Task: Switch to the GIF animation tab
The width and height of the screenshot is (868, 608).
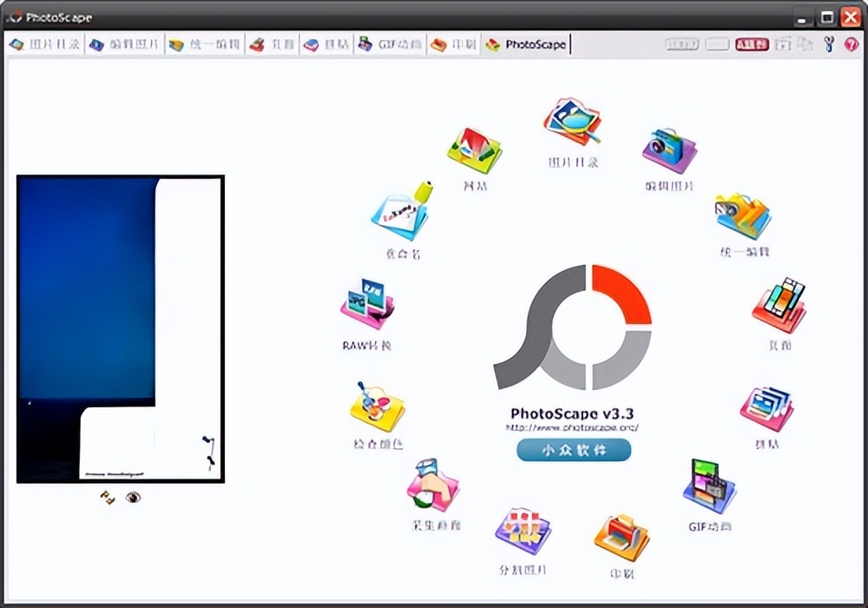Action: pyautogui.click(x=391, y=44)
